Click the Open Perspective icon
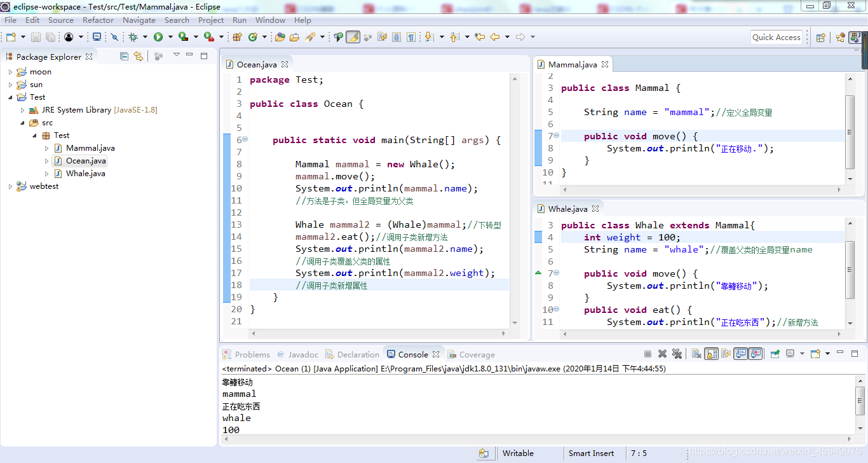The width and height of the screenshot is (868, 463). (x=820, y=38)
